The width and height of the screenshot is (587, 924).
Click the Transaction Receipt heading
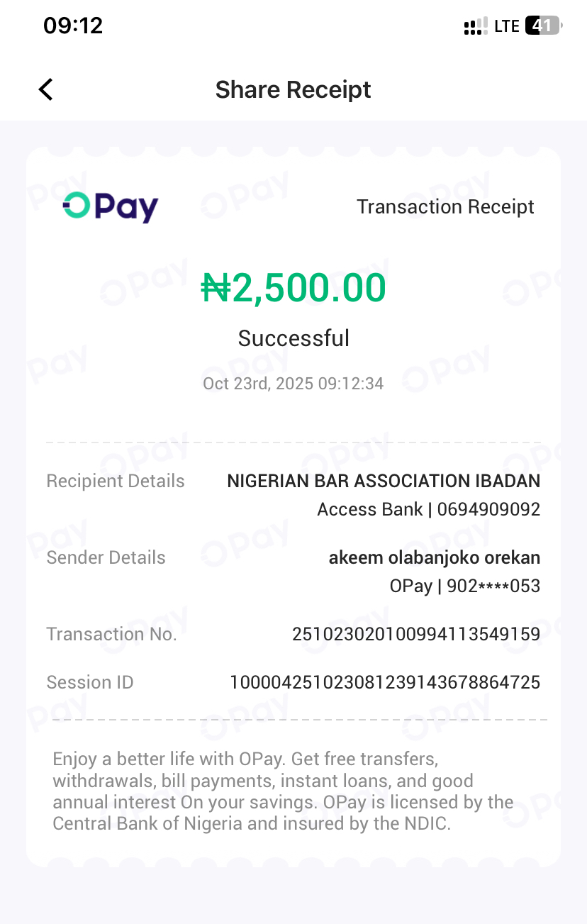(445, 207)
